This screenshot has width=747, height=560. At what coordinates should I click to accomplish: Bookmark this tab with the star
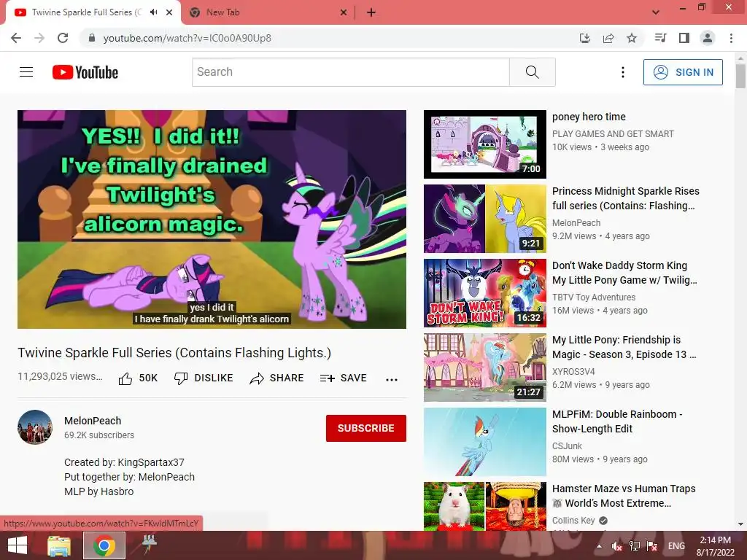pyautogui.click(x=632, y=38)
